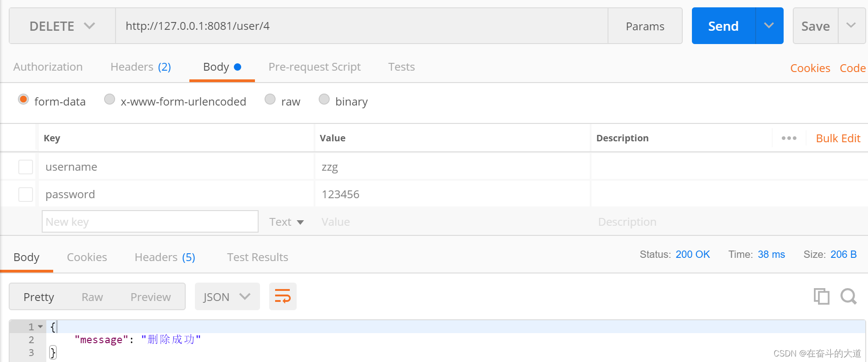The height and width of the screenshot is (362, 868).
Task: Enable the password row checkbox
Action: [x=26, y=195]
